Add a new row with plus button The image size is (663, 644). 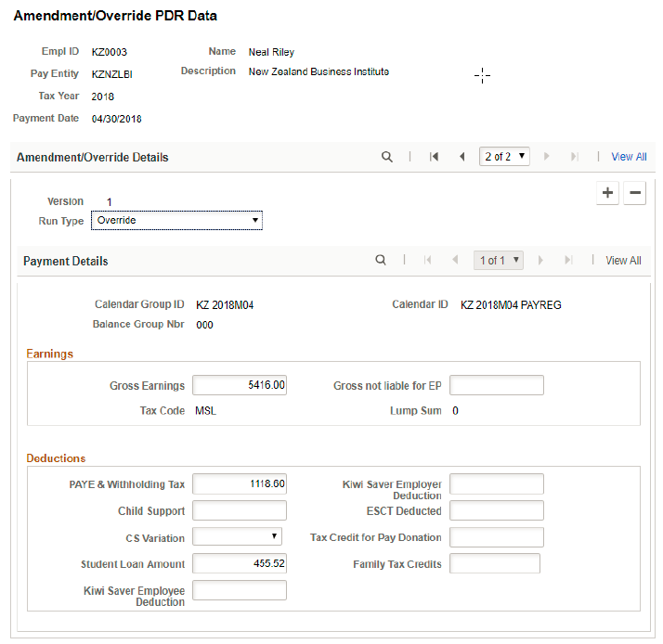(x=607, y=193)
